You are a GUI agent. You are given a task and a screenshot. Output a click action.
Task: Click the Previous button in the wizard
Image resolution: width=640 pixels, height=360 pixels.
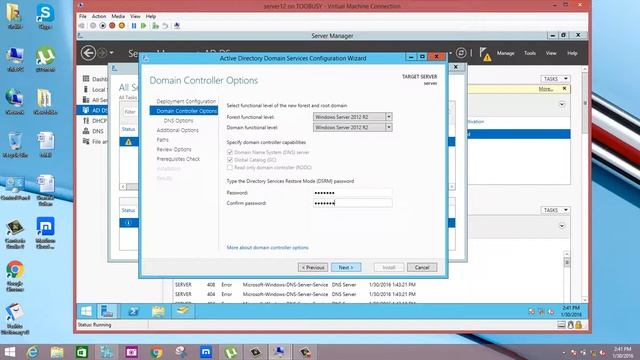313,267
